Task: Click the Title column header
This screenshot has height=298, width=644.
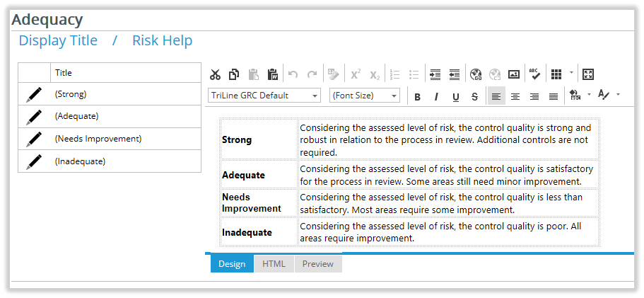Action: 126,73
